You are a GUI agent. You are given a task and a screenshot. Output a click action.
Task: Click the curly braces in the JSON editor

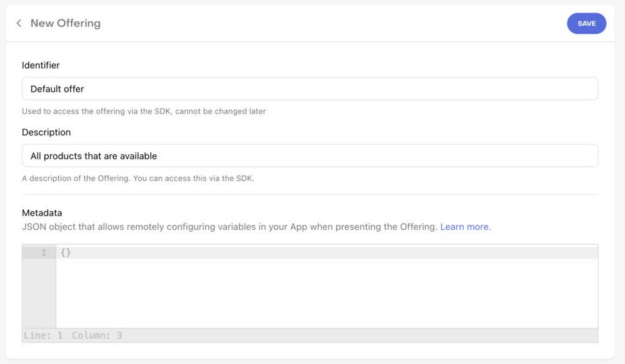pos(66,253)
